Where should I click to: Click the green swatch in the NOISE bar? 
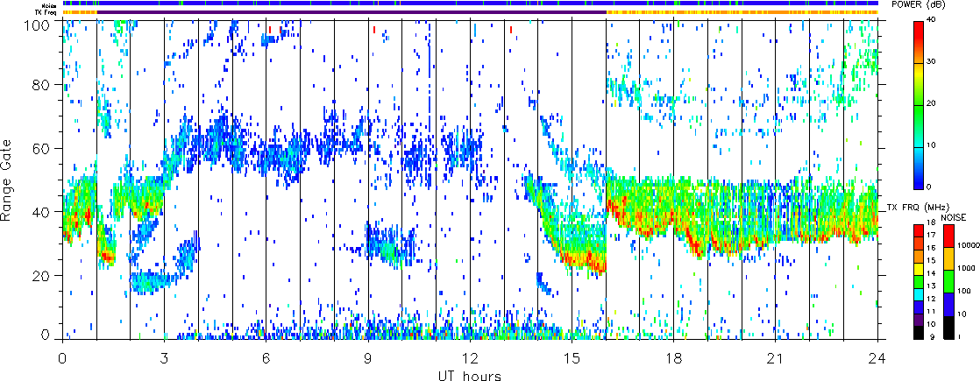tap(948, 281)
